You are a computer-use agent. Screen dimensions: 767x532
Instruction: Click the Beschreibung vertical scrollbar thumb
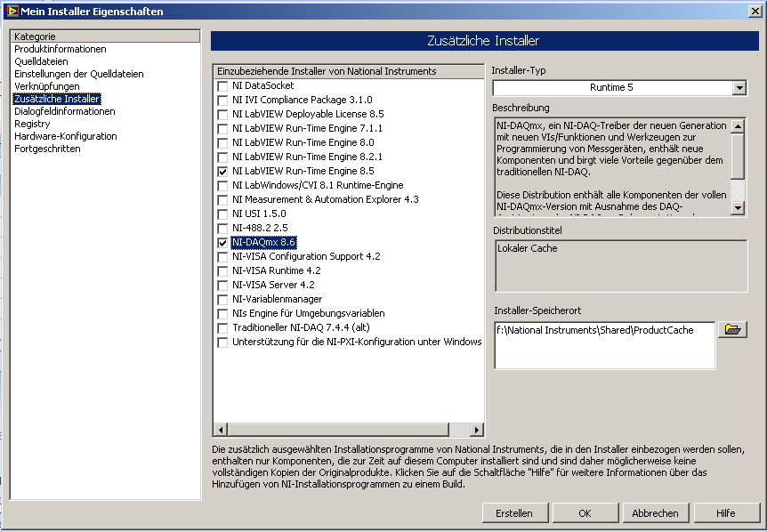[738, 156]
